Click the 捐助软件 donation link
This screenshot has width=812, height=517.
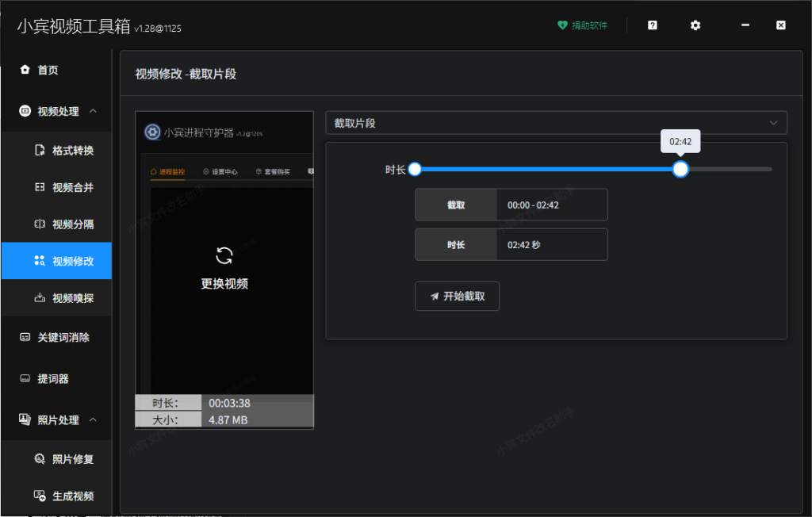pyautogui.click(x=582, y=25)
